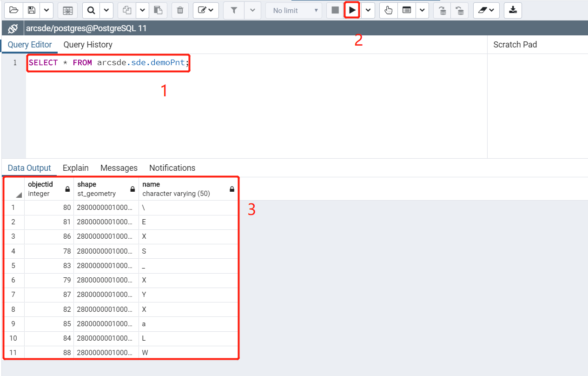Click the shape column header

click(106, 189)
